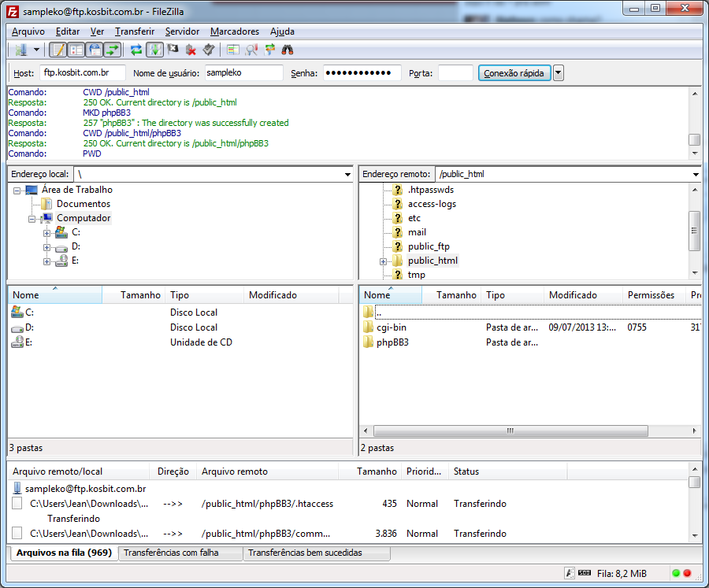The height and width of the screenshot is (588, 709).
Task: Click the server icon for sampleko@ftp.kosbit.com.br queue
Action: (17, 488)
